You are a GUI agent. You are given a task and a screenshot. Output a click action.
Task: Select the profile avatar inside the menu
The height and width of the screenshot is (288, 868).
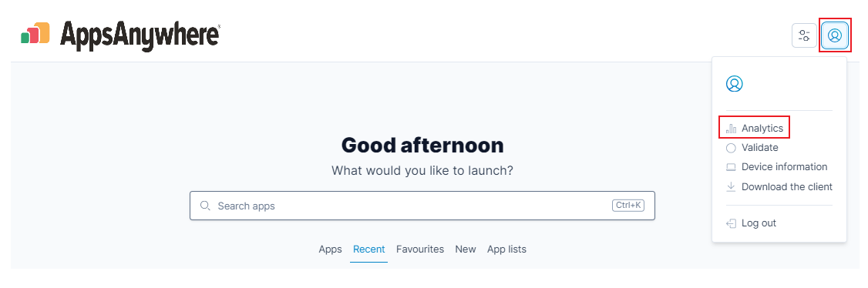[x=734, y=84]
